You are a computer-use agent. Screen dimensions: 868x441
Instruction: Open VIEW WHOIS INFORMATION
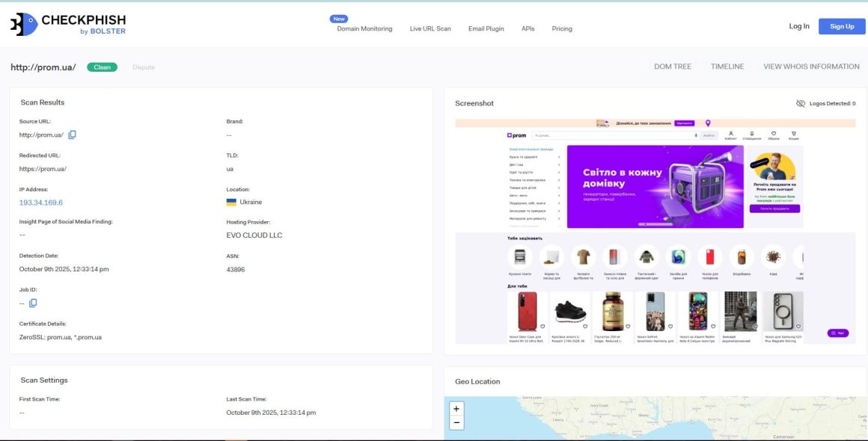pyautogui.click(x=811, y=67)
